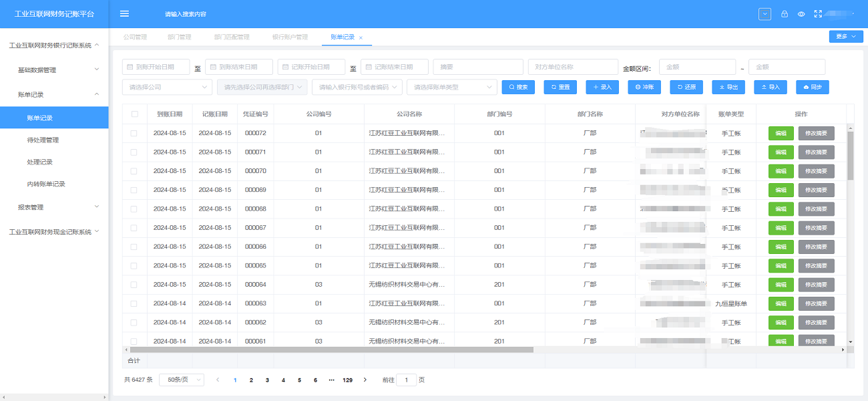The width and height of the screenshot is (868, 401).
Task: Click the 对方单位名称 input field
Action: 573,67
